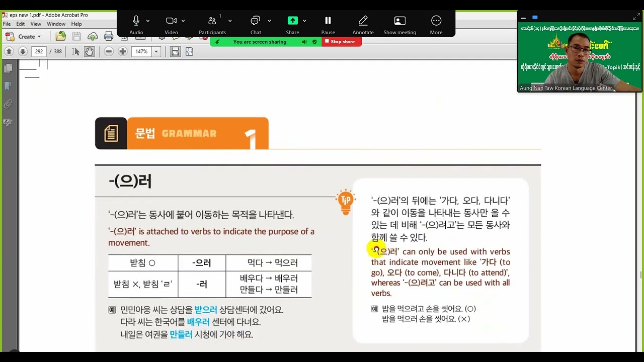Screen dimensions: 644x362
Task: Open the Edit menu
Action: click(20, 24)
